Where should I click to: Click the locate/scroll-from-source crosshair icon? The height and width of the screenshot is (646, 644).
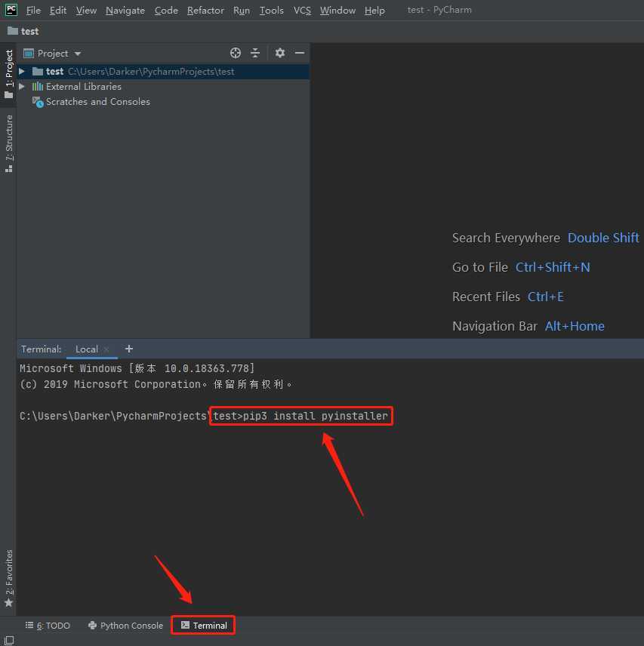tap(236, 53)
